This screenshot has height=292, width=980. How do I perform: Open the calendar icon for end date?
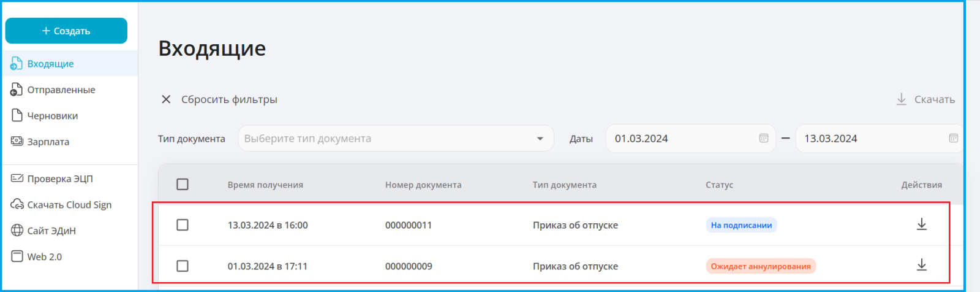[x=953, y=139]
